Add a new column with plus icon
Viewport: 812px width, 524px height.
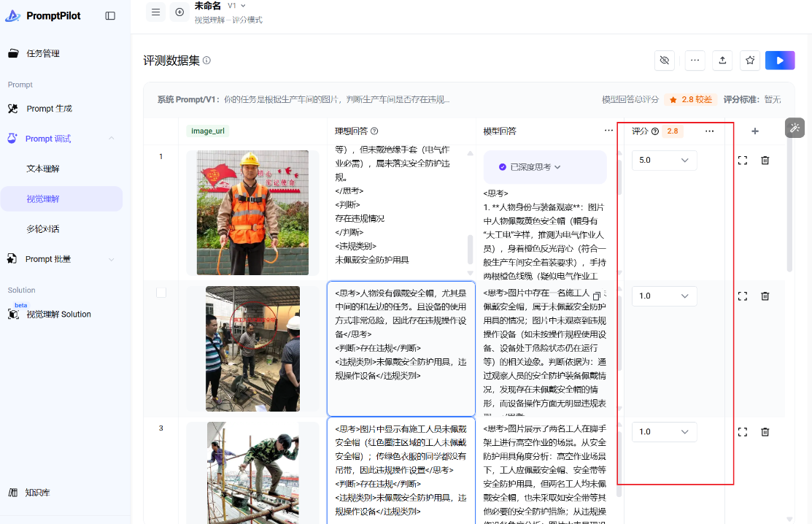coord(754,131)
